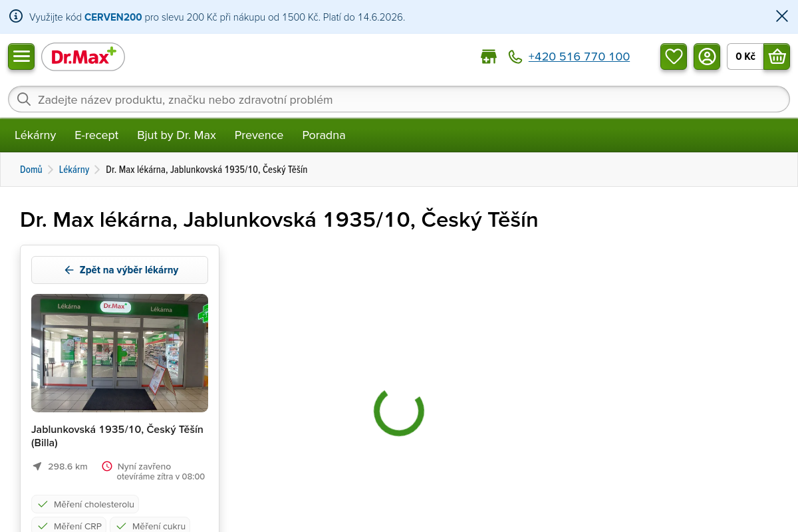Click the Dr.Max logo

[x=83, y=57]
